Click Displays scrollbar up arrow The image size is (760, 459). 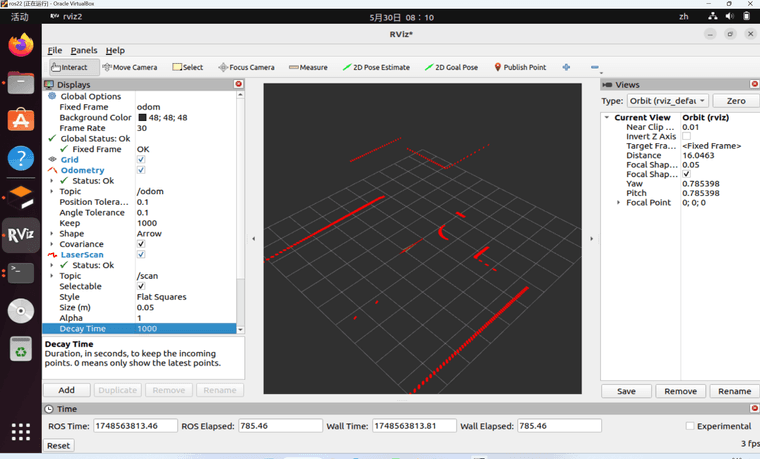[x=240, y=95]
